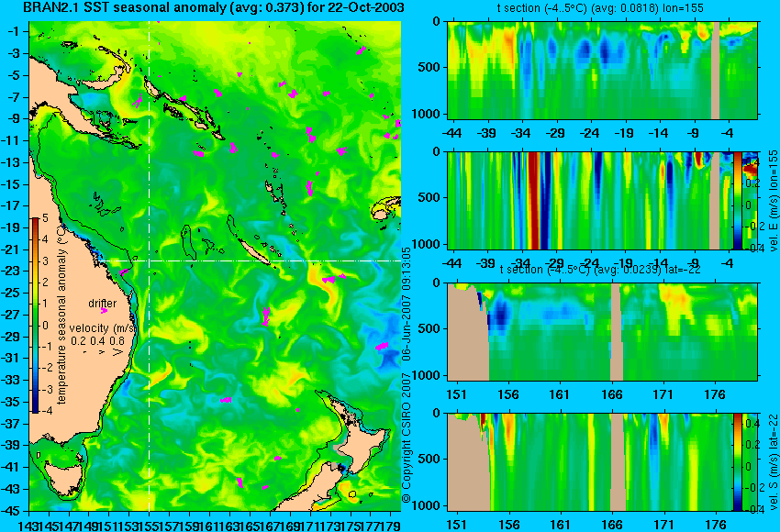Open the temperature section plot for lat=-22

click(x=602, y=332)
